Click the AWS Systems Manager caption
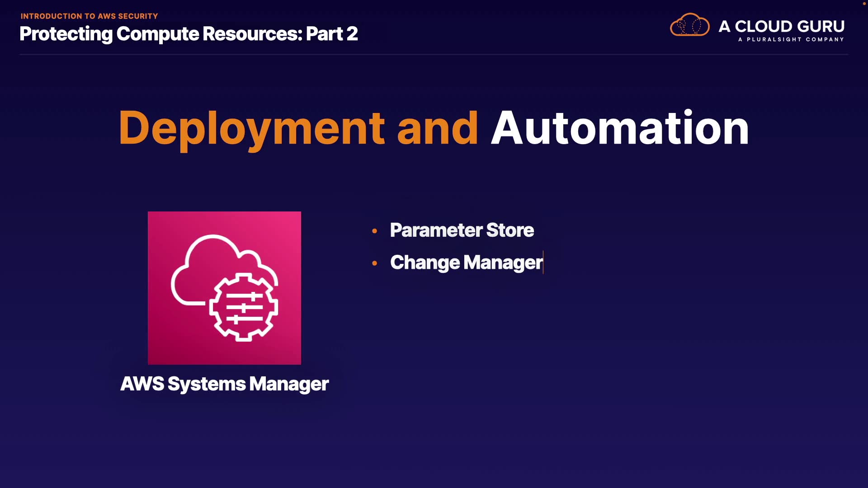 tap(224, 384)
